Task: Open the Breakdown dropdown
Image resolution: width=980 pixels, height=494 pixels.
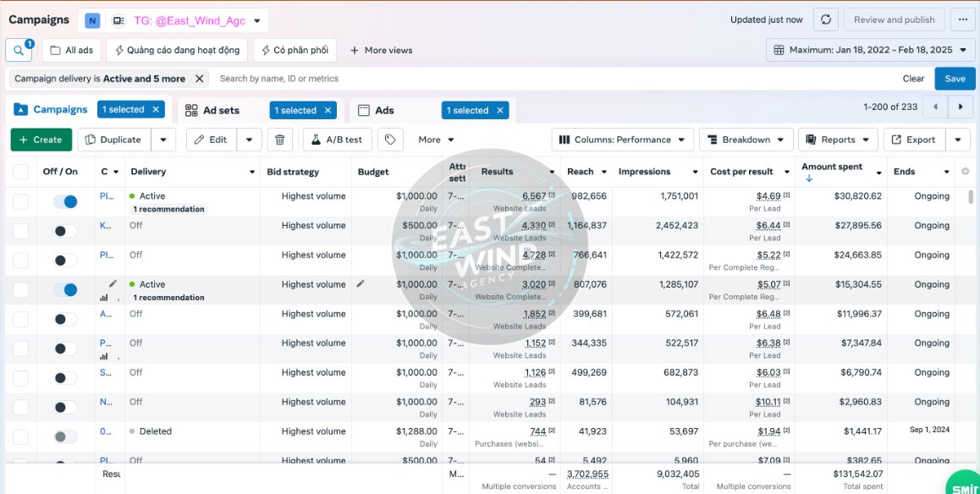Action: pyautogui.click(x=746, y=140)
